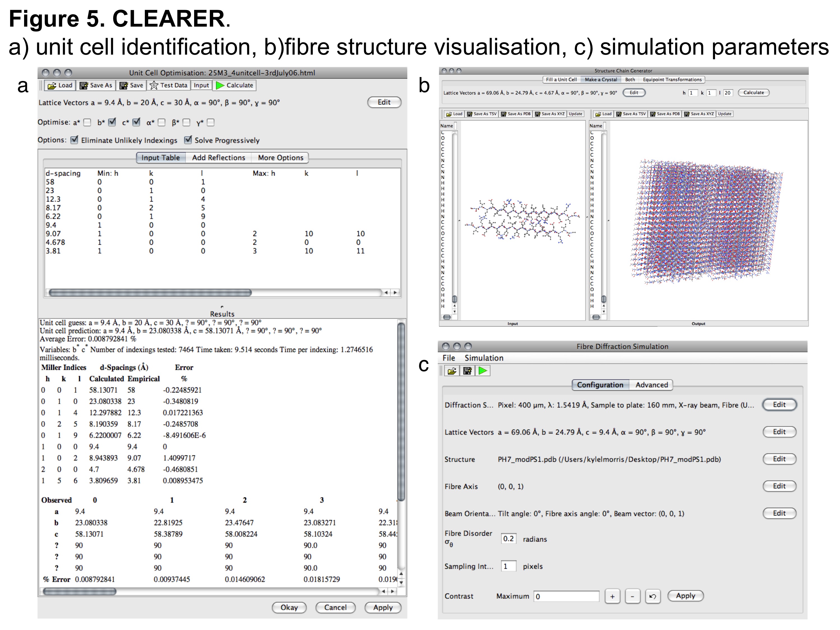This screenshot has height=630, width=840.
Task: Click Test Data star icon in Unit Cell toolbar
Action: point(154,85)
